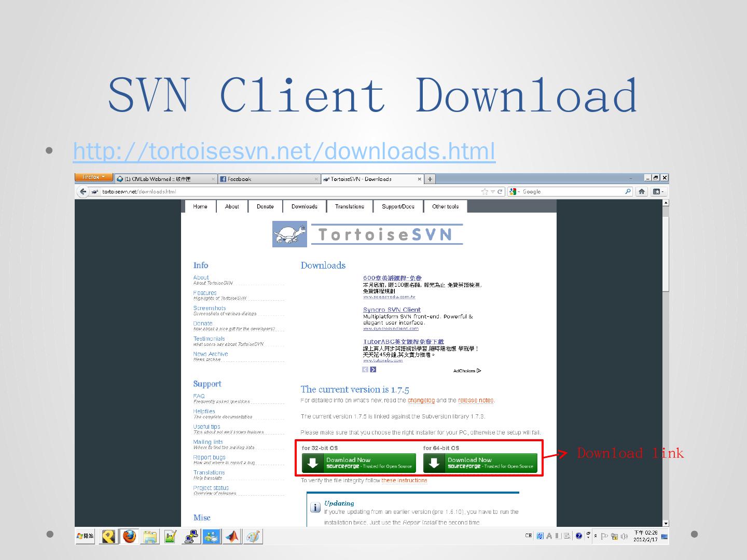747x560 pixels.
Task: Open the Donate sidebar link
Action: tap(203, 324)
